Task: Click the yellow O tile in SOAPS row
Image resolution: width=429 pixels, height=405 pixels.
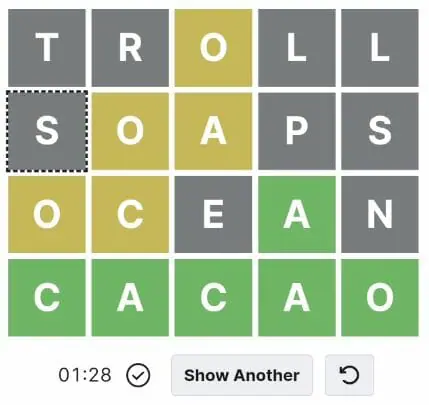Action: pyautogui.click(x=130, y=131)
